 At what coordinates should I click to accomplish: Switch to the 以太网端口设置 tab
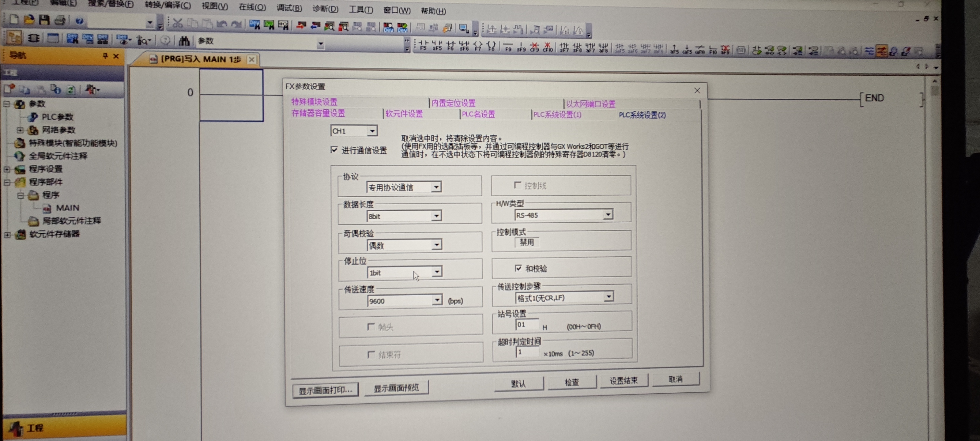[590, 104]
